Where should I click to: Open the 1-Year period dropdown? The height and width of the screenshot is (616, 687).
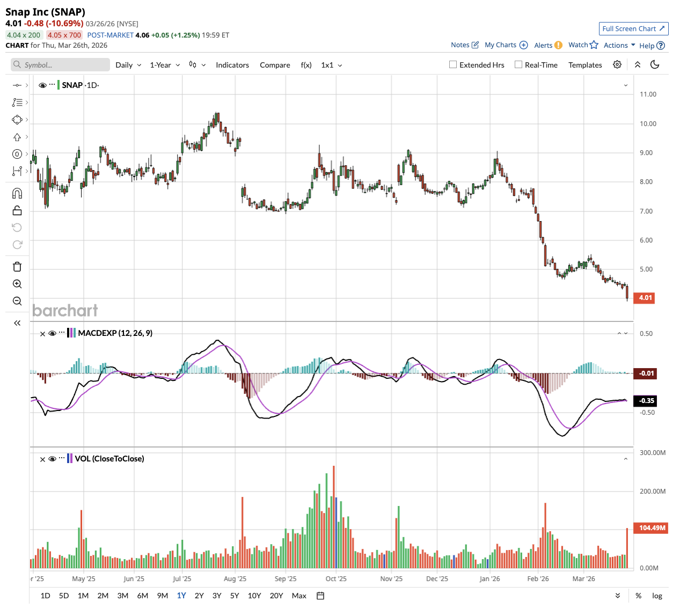coord(165,65)
